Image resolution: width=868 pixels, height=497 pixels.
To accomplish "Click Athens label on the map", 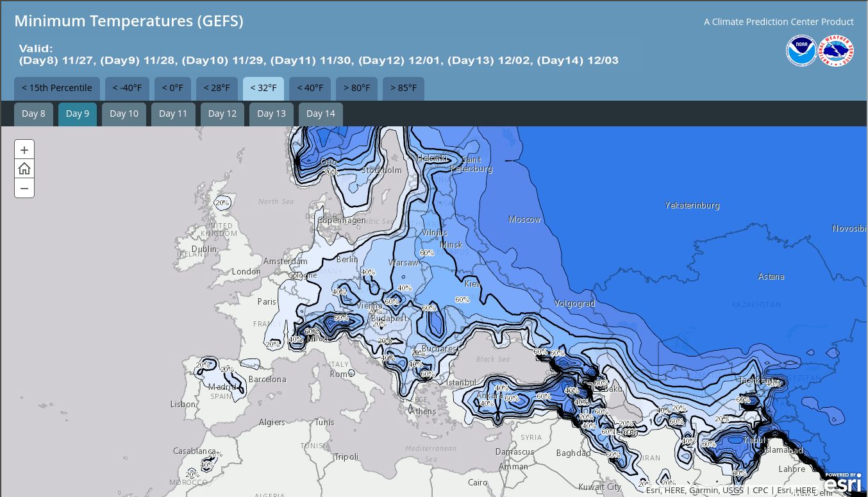I will [423, 412].
